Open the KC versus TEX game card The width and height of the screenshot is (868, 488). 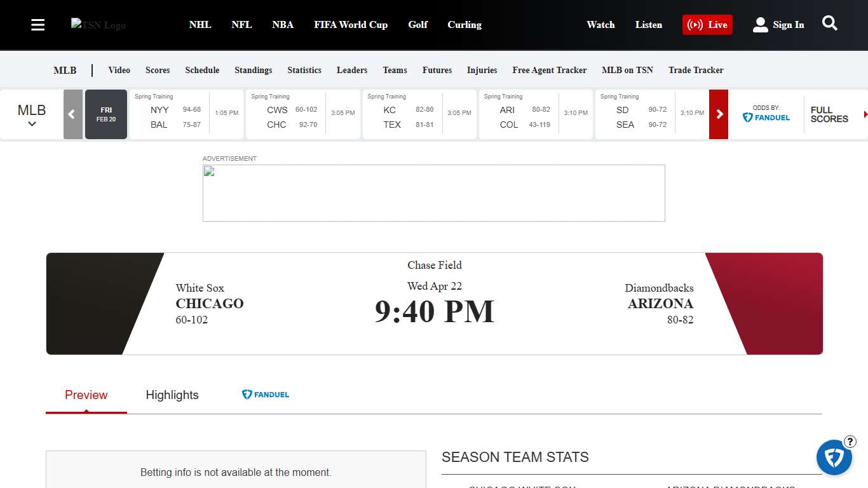419,114
